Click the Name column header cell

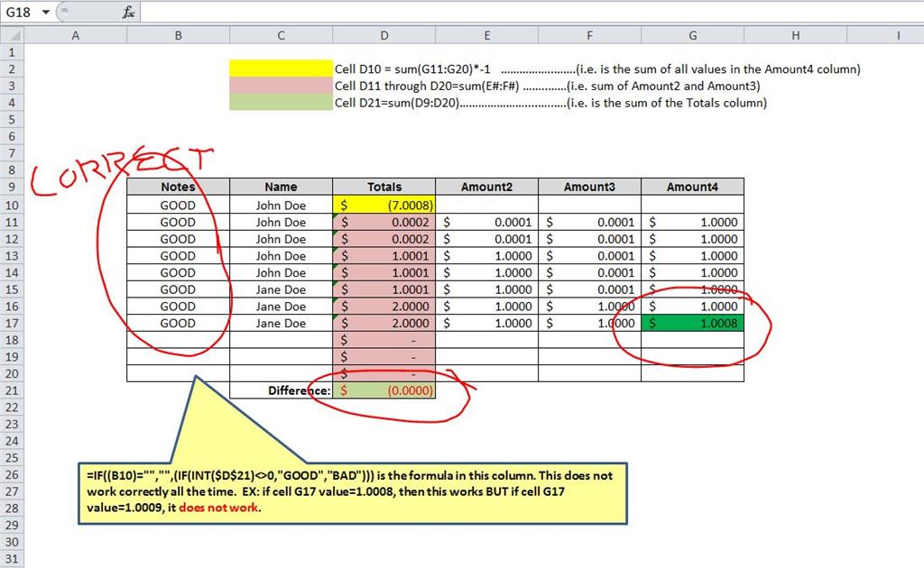click(282, 187)
